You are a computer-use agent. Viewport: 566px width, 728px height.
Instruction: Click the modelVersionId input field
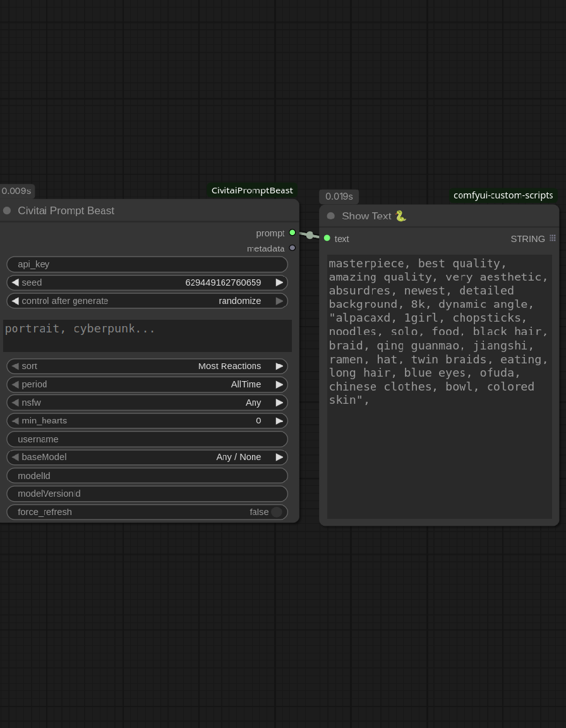coord(147,494)
